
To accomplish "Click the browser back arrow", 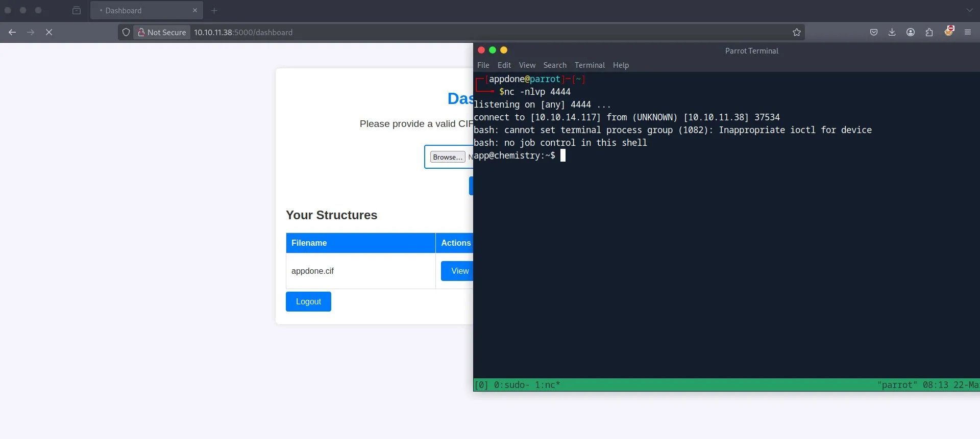I will (12, 32).
